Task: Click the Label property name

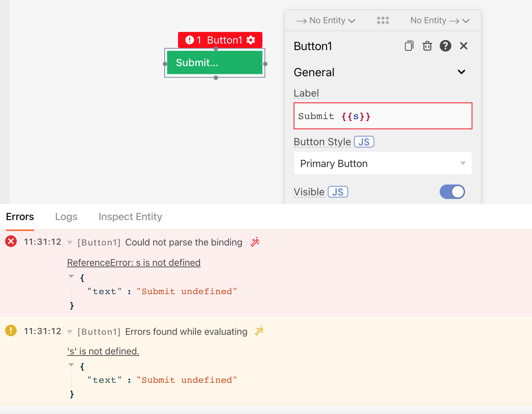Action: [306, 93]
